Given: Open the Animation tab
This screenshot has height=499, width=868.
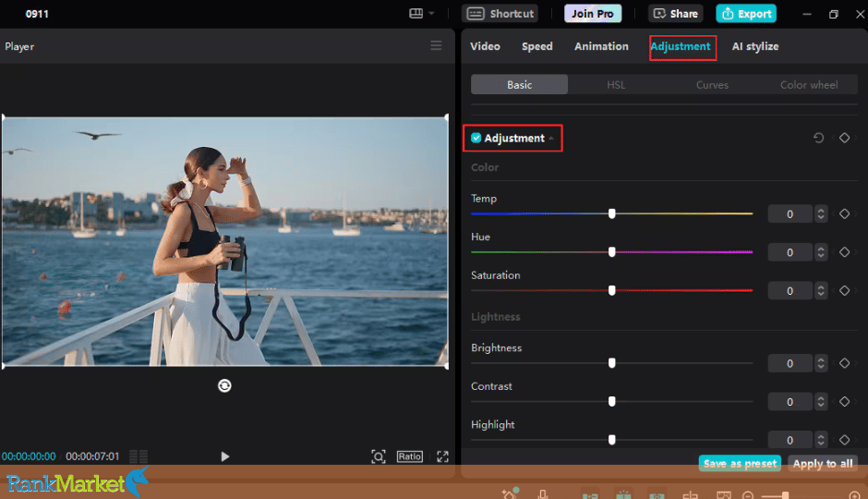Looking at the screenshot, I should tap(601, 46).
